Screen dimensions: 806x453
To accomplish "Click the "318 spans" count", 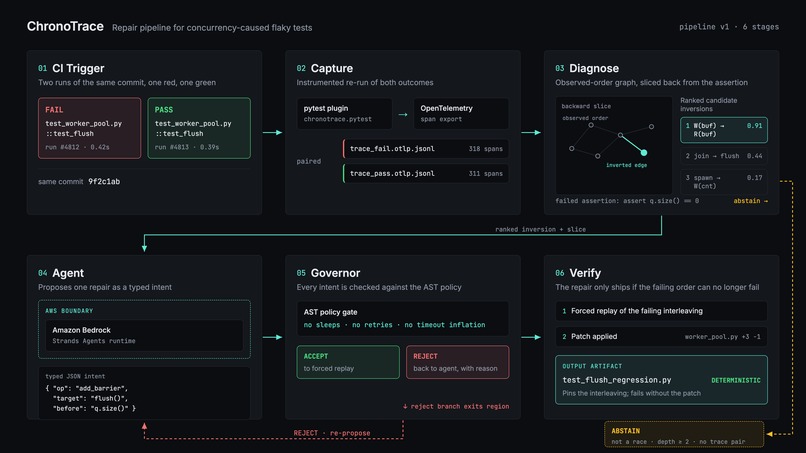I will (485, 149).
